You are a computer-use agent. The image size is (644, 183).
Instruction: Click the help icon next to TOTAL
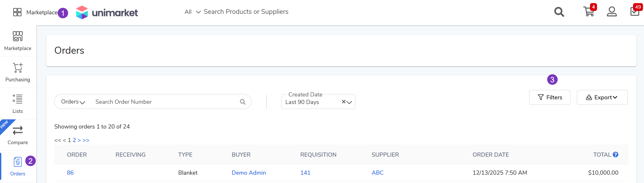(616, 155)
